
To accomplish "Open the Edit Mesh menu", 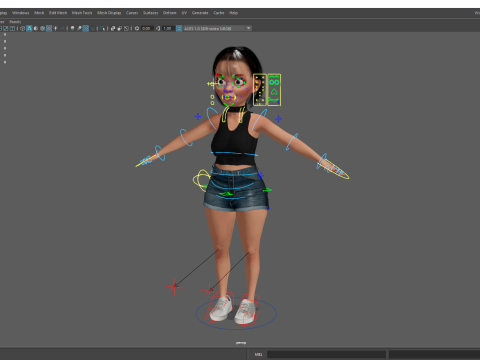I will point(58,13).
